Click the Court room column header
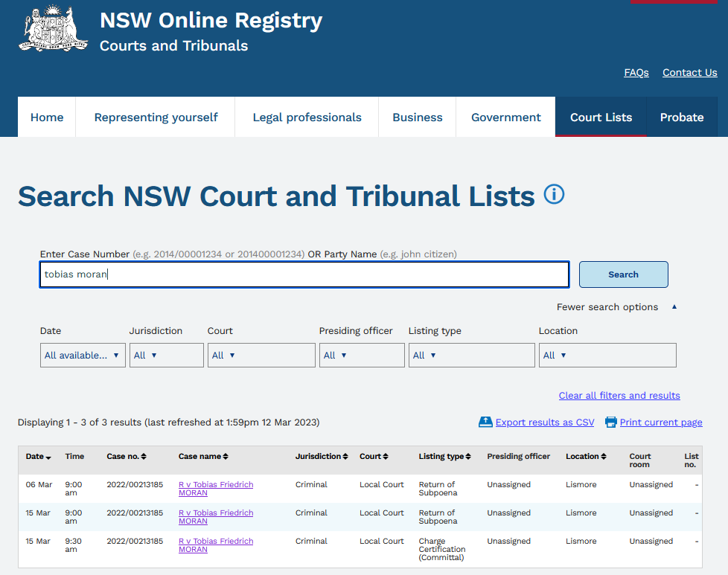The width and height of the screenshot is (728, 575). (x=639, y=460)
